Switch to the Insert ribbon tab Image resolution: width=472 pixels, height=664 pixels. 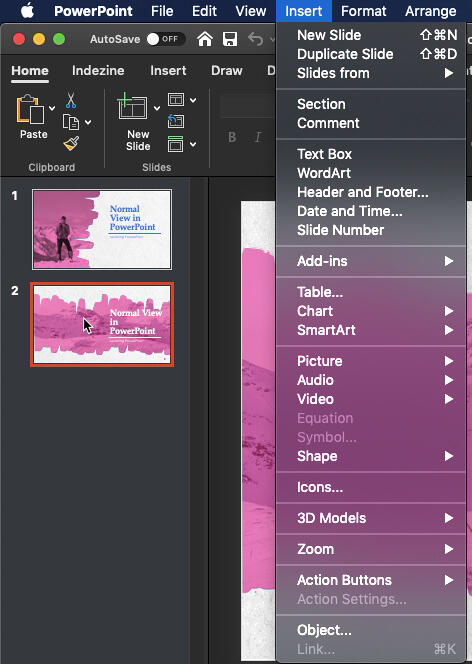[168, 71]
